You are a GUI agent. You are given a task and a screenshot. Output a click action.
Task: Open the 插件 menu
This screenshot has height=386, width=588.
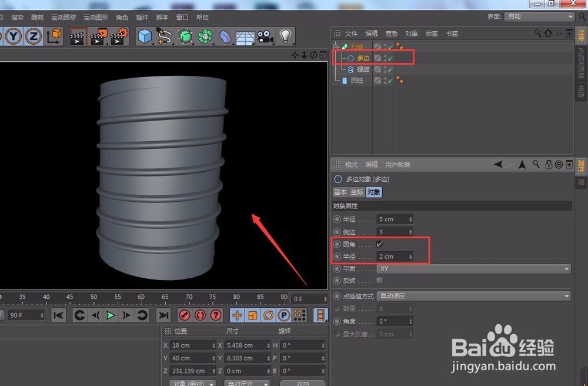click(142, 17)
